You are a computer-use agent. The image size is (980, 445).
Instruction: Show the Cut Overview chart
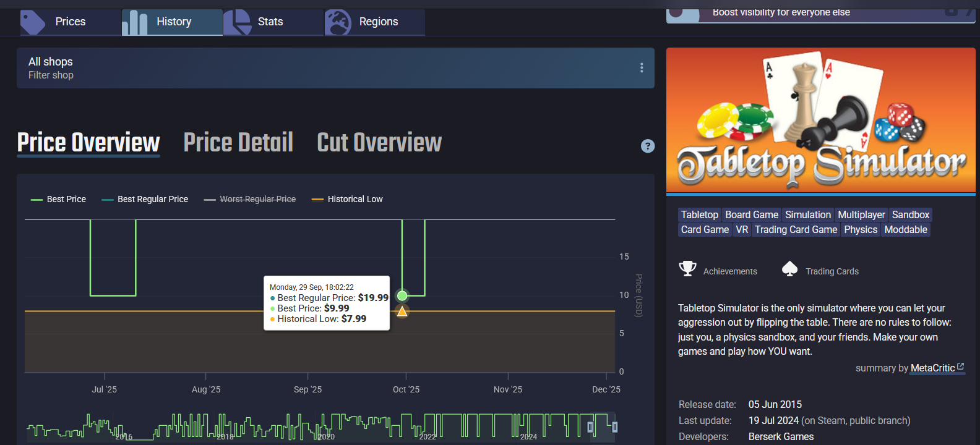pyautogui.click(x=379, y=143)
